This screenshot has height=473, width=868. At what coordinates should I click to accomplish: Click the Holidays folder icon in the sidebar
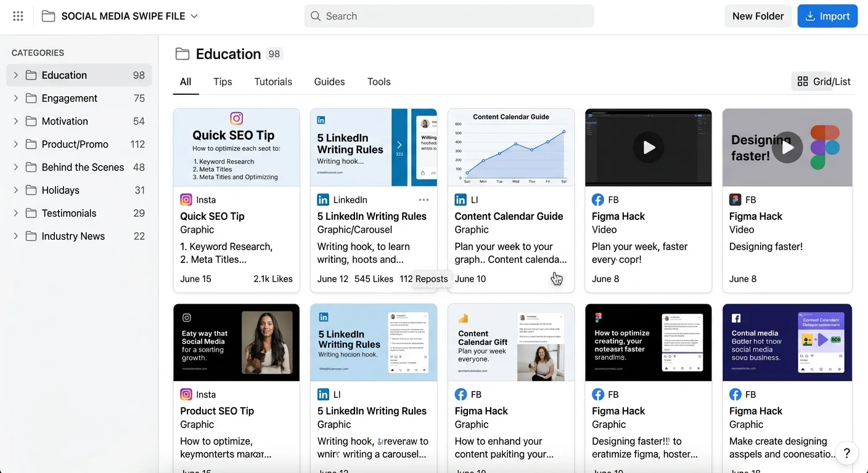click(x=31, y=190)
